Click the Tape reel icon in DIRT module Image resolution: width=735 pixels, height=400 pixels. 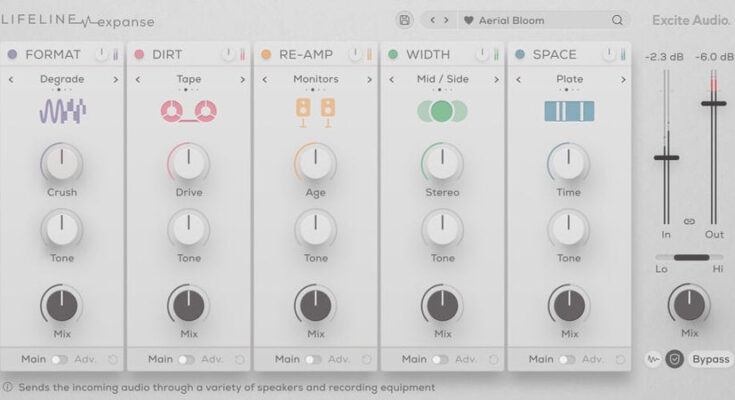(189, 111)
